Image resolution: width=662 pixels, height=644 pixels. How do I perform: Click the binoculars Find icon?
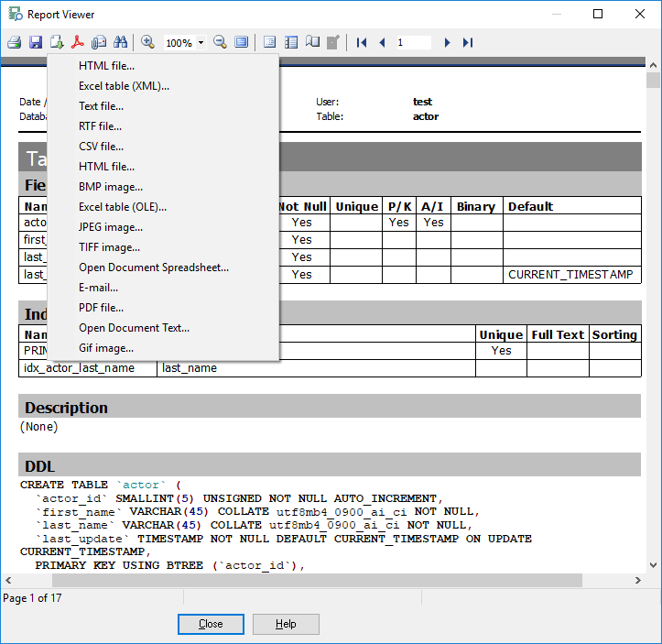click(x=121, y=42)
